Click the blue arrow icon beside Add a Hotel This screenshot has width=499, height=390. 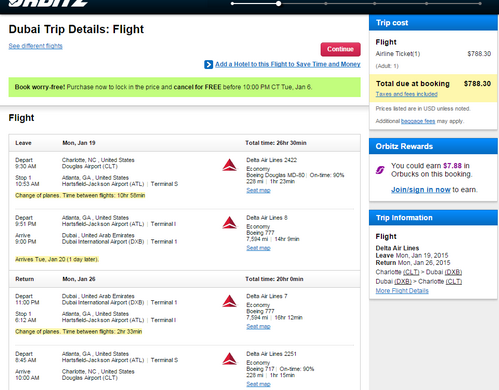208,64
